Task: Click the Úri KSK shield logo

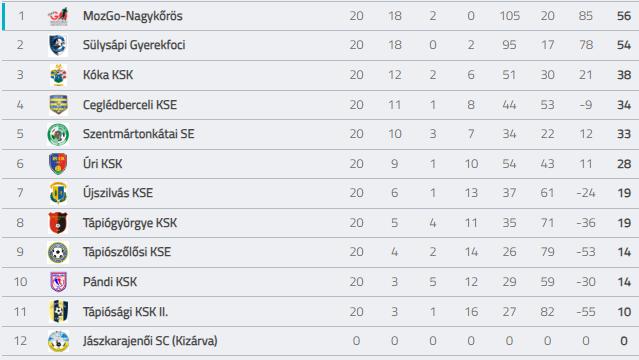Action: (x=58, y=163)
